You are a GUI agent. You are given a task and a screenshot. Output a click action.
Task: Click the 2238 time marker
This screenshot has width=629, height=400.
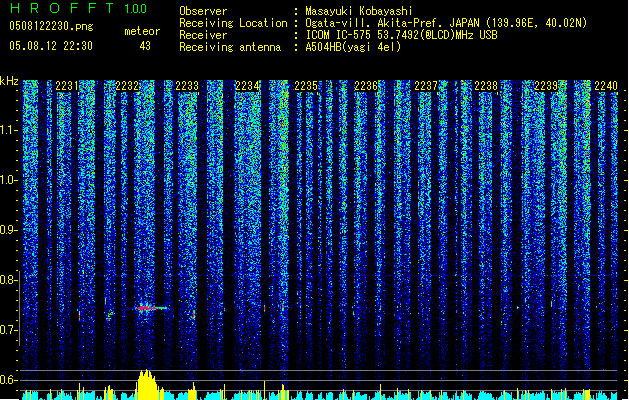486,86
